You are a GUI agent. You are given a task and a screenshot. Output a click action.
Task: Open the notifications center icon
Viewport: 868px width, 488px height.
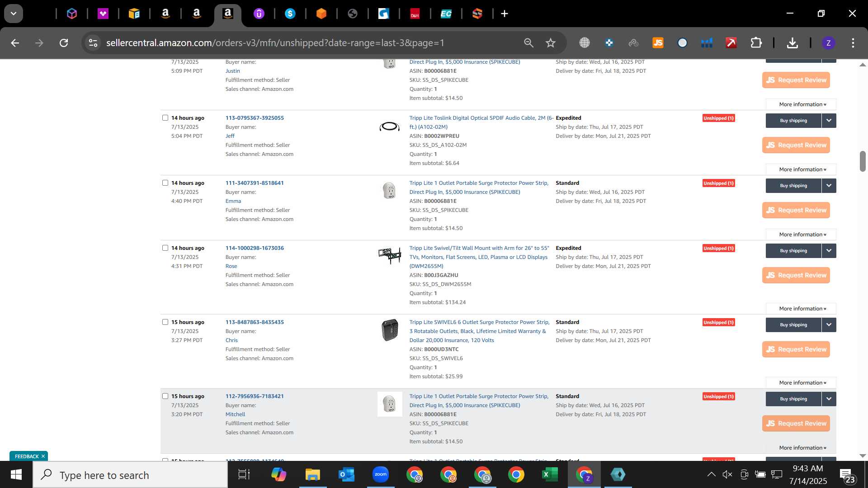846,475
